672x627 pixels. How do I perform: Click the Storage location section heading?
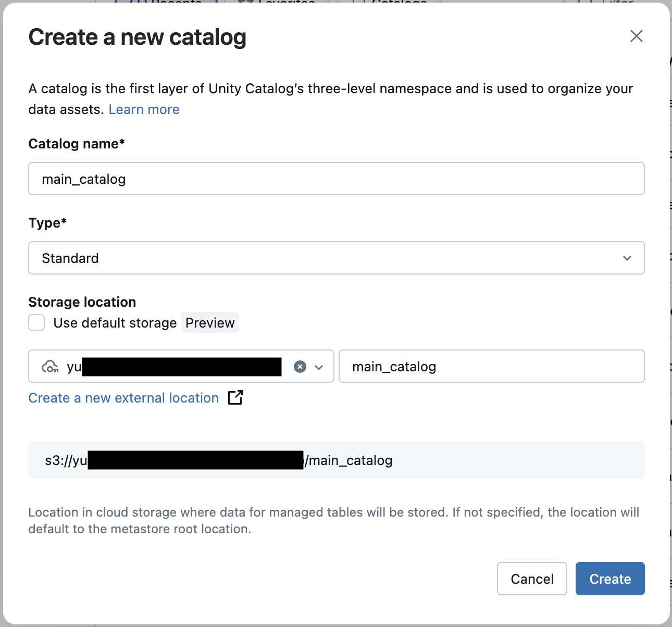(x=82, y=302)
